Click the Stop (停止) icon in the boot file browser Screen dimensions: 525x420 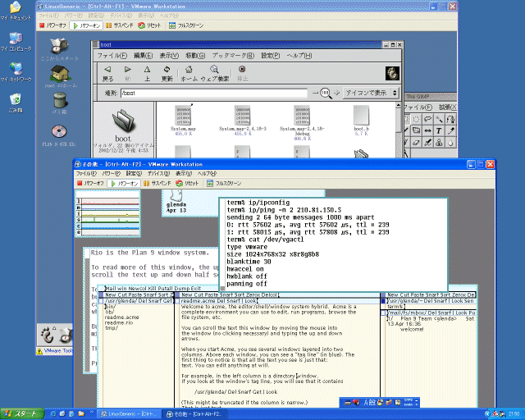click(242, 69)
